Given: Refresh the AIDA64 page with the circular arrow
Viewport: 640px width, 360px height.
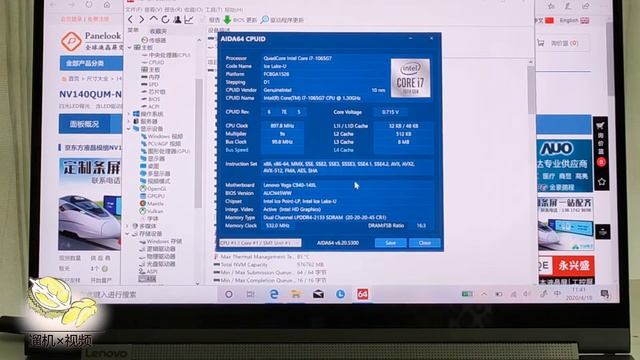Looking at the screenshot, I should click(x=165, y=19).
